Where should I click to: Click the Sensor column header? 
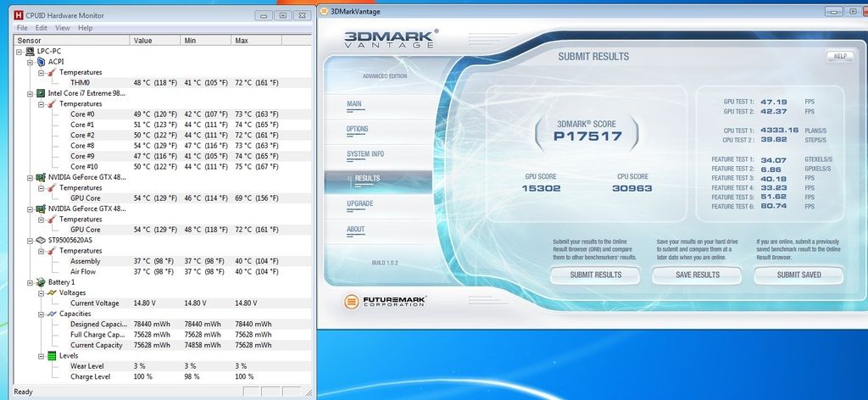(x=72, y=41)
